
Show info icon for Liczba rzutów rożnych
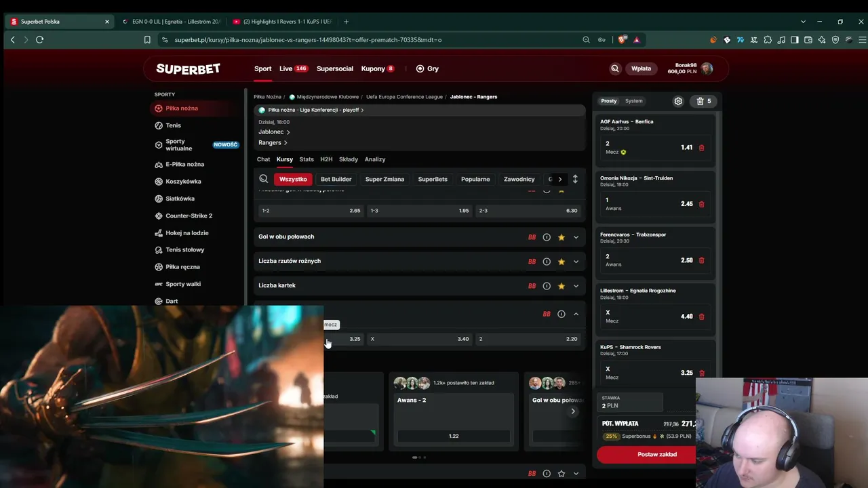click(x=547, y=262)
